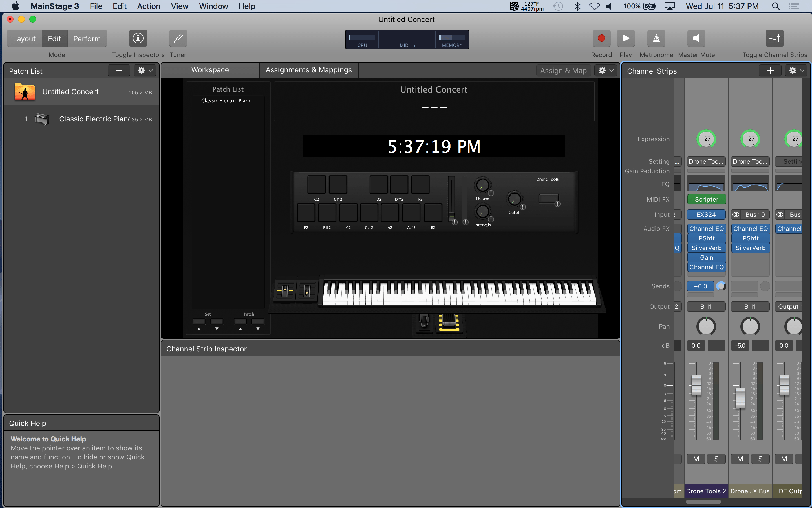The width and height of the screenshot is (812, 508).
Task: Open SilverVerb on Drone X Bus strip
Action: click(x=750, y=248)
